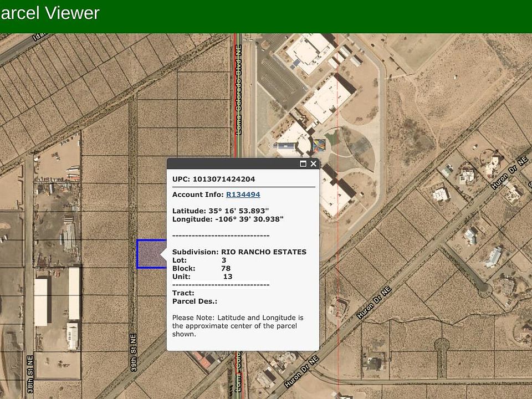532x399 pixels.
Task: Click the Huron Dr NE label by bottom popup corner
Action: click(301, 372)
